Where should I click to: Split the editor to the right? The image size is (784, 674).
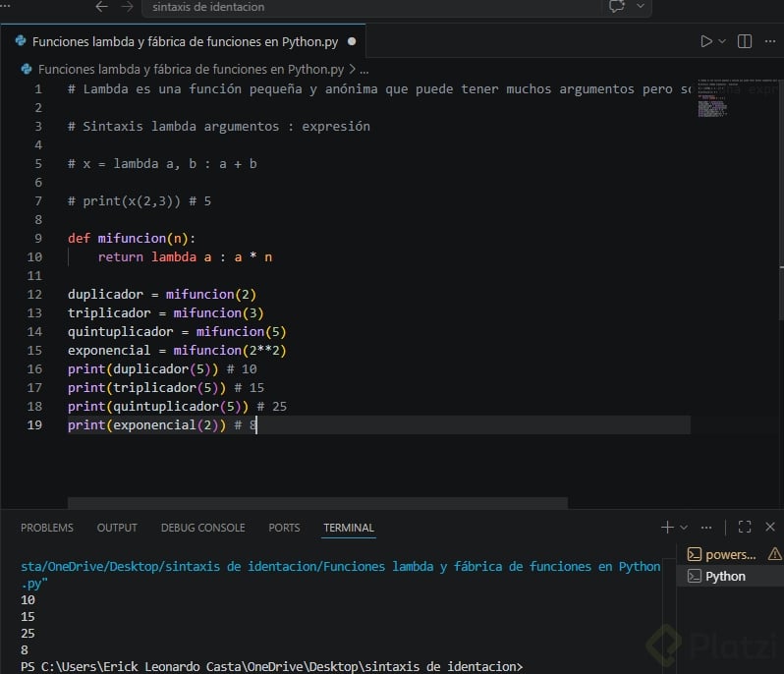[745, 41]
